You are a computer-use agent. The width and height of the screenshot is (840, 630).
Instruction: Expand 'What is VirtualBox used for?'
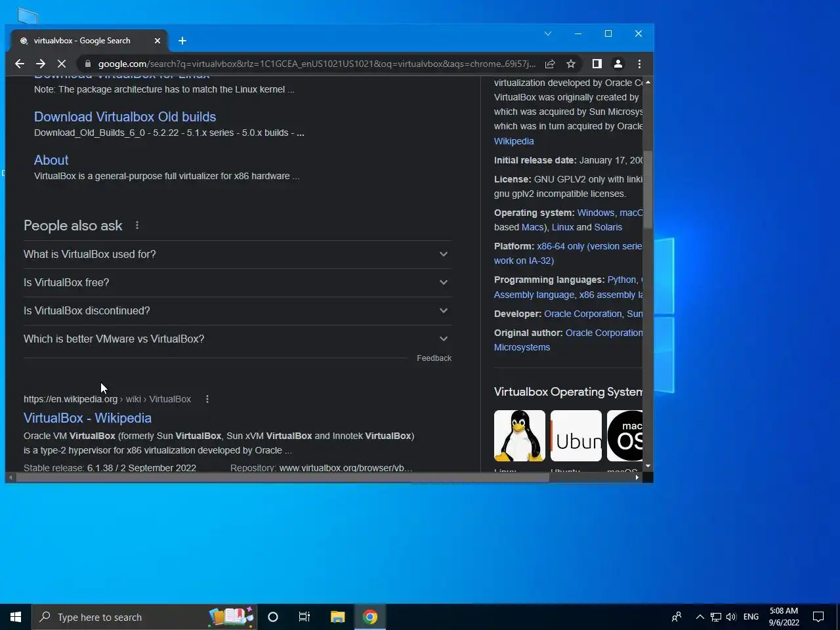pyautogui.click(x=237, y=254)
